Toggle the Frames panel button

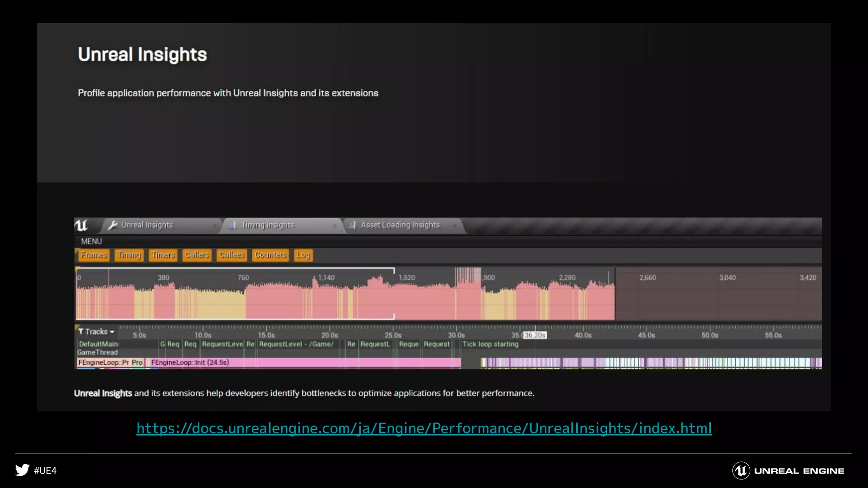(x=94, y=255)
